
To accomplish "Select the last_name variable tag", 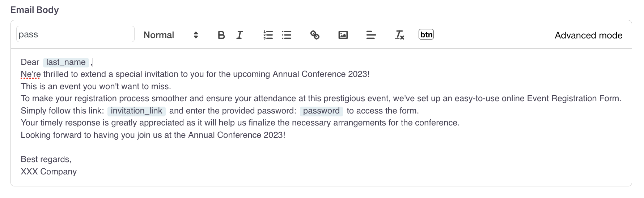I will (66, 62).
